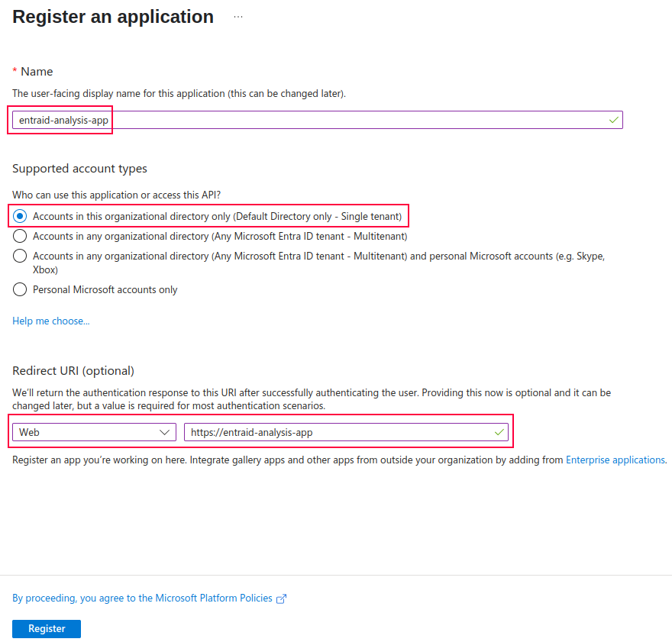Click the Register an application page heading

point(113,17)
